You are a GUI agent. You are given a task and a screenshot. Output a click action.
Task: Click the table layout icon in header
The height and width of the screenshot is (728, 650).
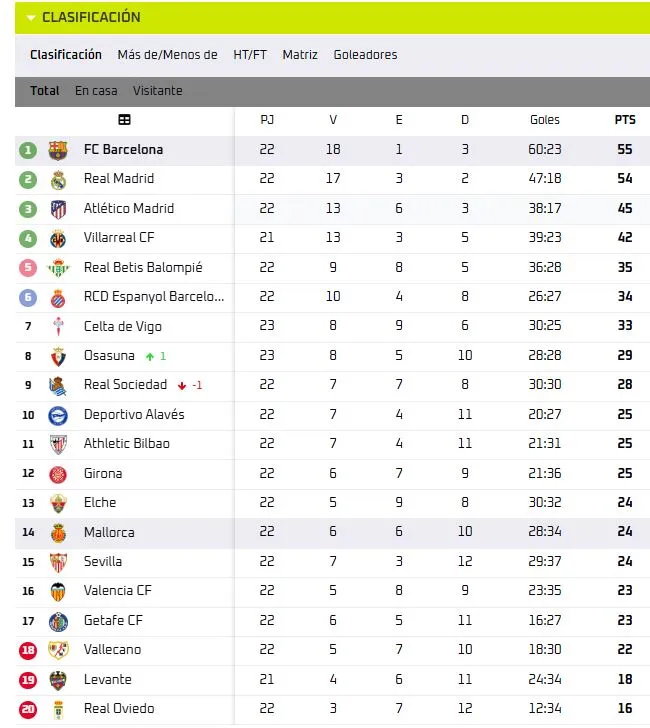click(124, 120)
